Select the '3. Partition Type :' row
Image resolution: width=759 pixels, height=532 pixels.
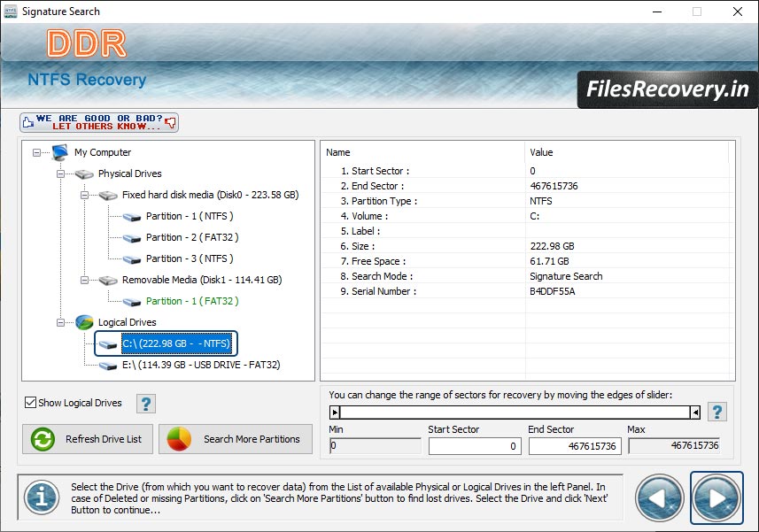click(x=527, y=201)
